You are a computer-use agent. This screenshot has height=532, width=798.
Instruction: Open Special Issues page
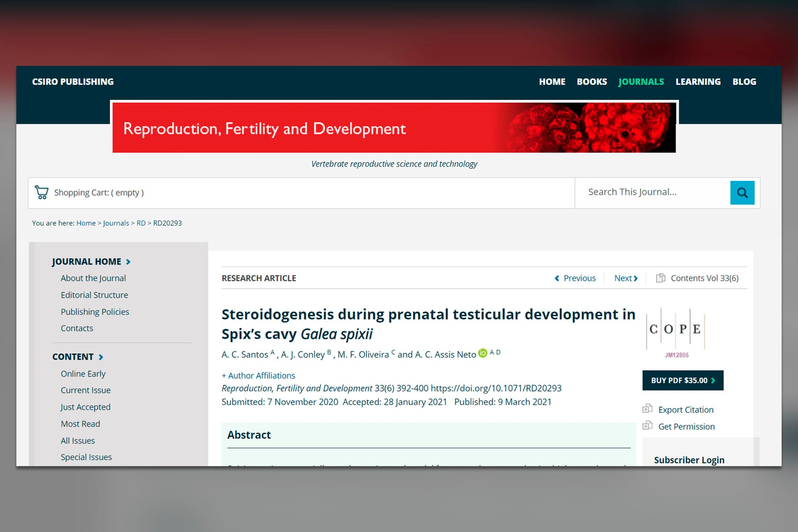[86, 457]
